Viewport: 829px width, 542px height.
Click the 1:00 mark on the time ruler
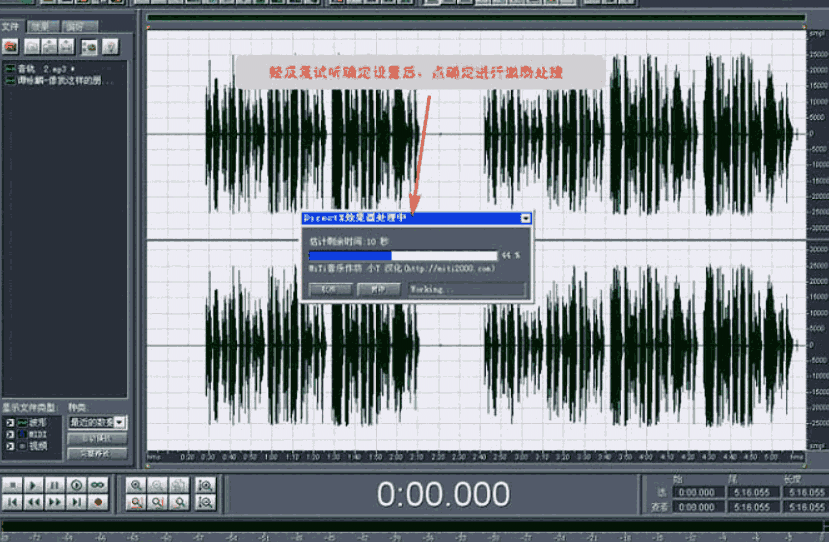click(x=271, y=456)
